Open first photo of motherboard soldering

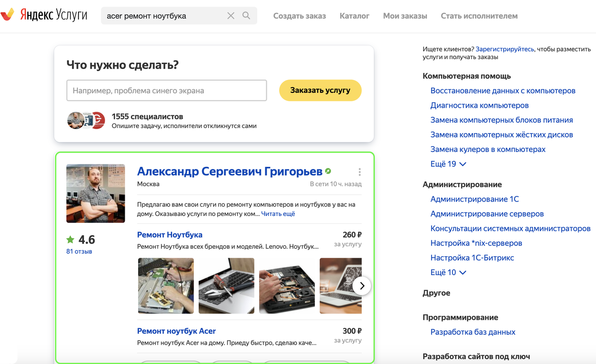tap(166, 286)
